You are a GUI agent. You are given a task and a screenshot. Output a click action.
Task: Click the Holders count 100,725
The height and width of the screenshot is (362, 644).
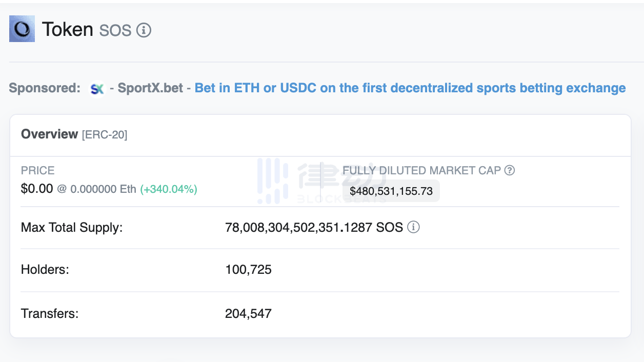click(x=248, y=270)
